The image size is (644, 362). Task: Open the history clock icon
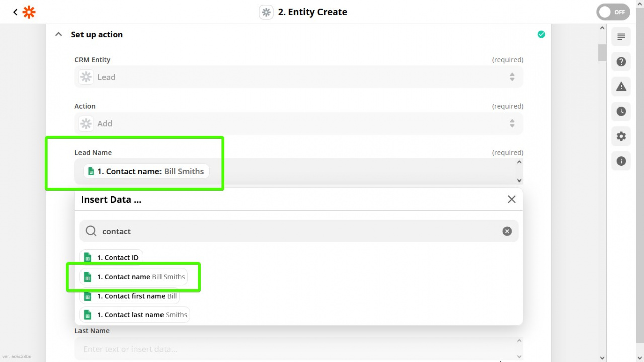coord(621,111)
